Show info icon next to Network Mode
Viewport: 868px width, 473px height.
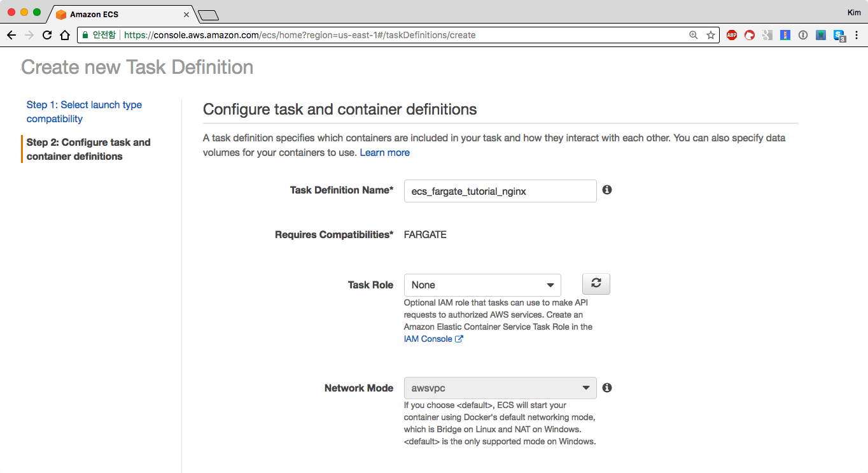point(607,388)
